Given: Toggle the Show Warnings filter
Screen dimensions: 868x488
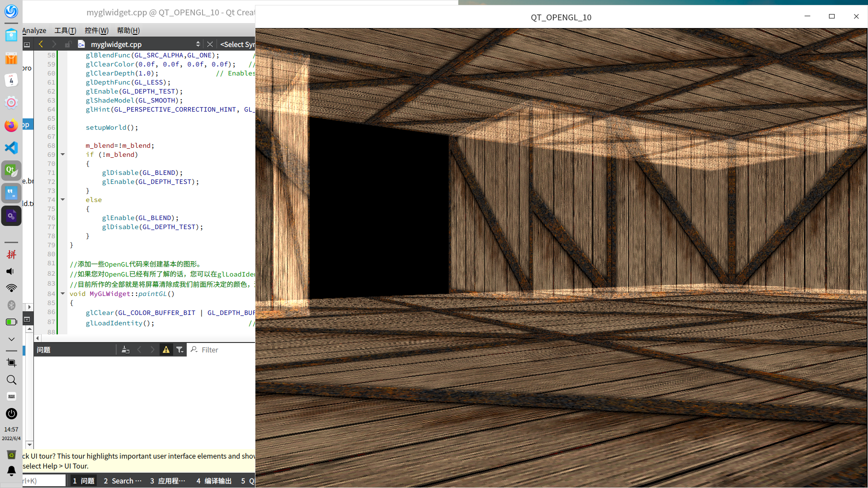Looking at the screenshot, I should pos(166,350).
